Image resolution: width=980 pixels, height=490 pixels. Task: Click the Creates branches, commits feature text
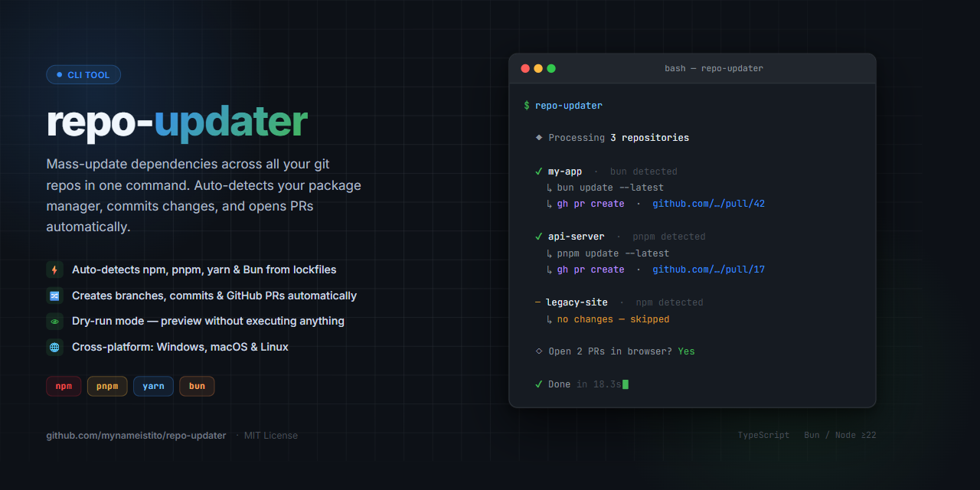(x=214, y=296)
